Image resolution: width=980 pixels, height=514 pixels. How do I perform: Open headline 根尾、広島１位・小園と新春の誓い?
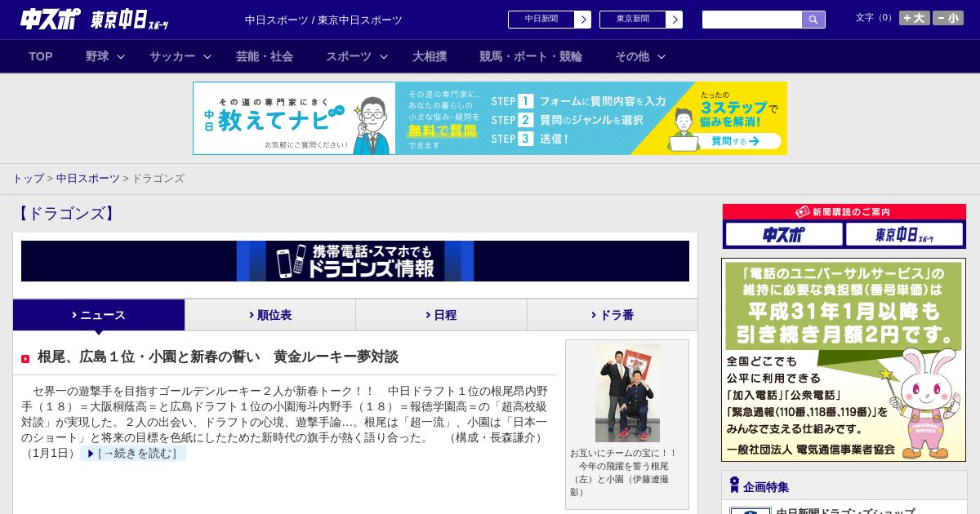click(218, 357)
